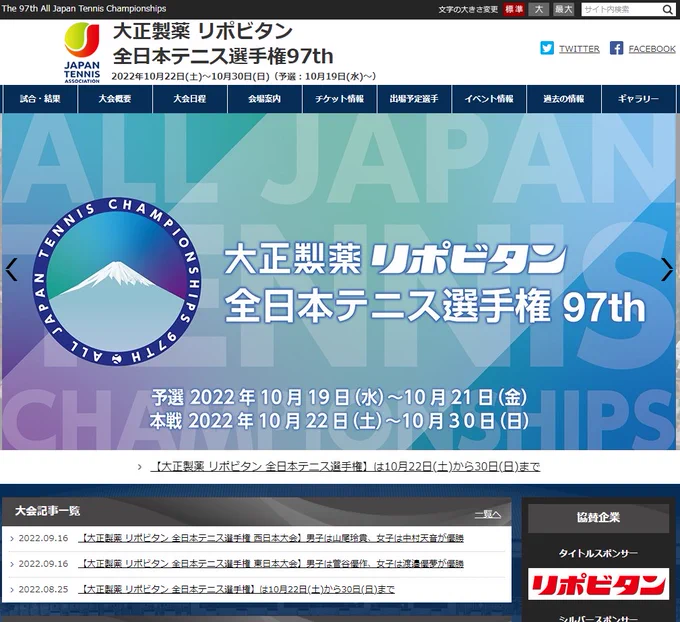Click the タイトルスポンサー label
The height and width of the screenshot is (622, 680).
pos(598,553)
